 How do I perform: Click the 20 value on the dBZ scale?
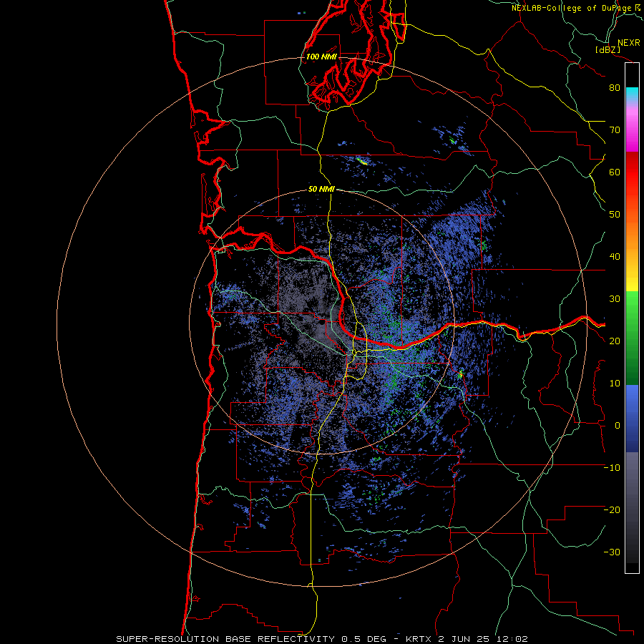[615, 341]
